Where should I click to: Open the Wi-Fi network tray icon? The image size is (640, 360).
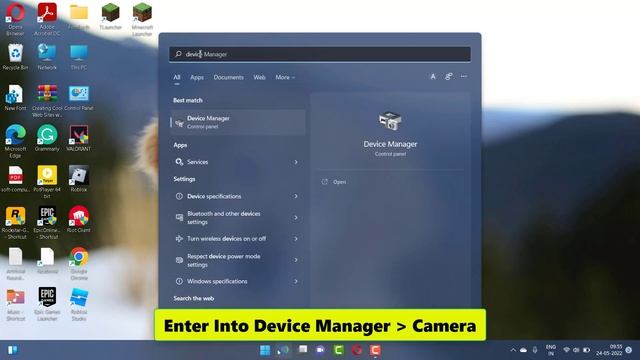pos(566,350)
